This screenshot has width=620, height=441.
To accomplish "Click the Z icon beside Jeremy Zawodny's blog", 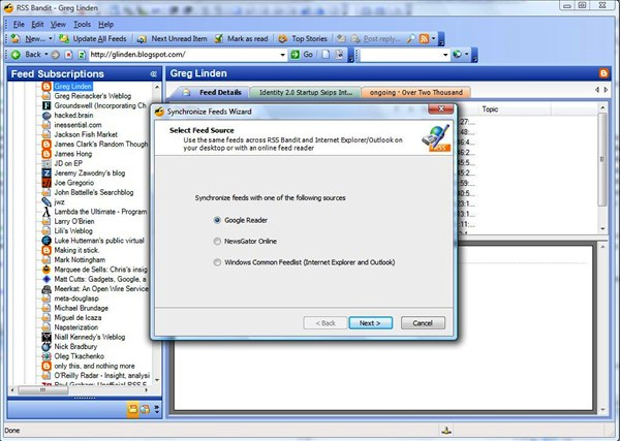I will (x=46, y=173).
